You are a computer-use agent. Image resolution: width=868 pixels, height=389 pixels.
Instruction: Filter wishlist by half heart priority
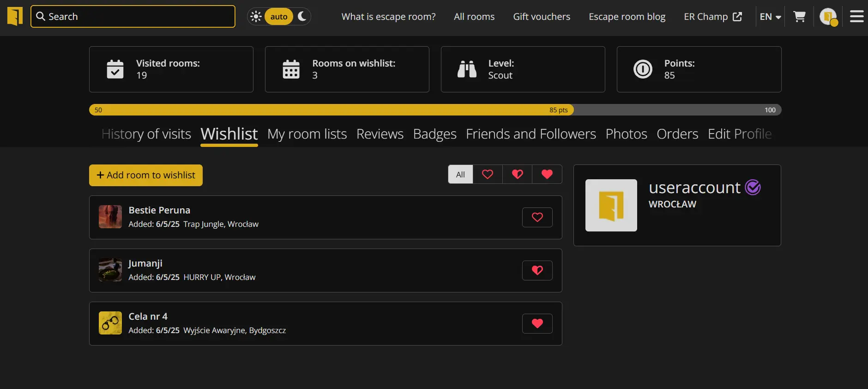pos(517,175)
